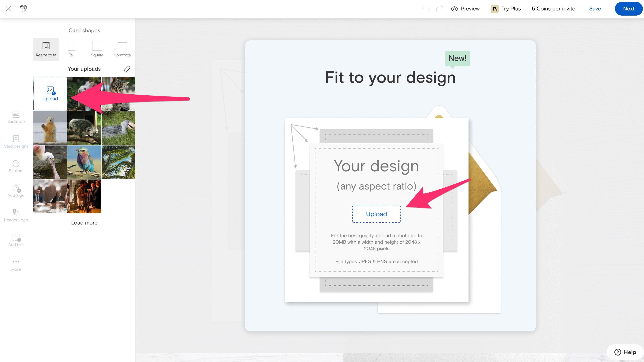The height and width of the screenshot is (362, 644).
Task: Select the Add logo tool
Action: [16, 191]
